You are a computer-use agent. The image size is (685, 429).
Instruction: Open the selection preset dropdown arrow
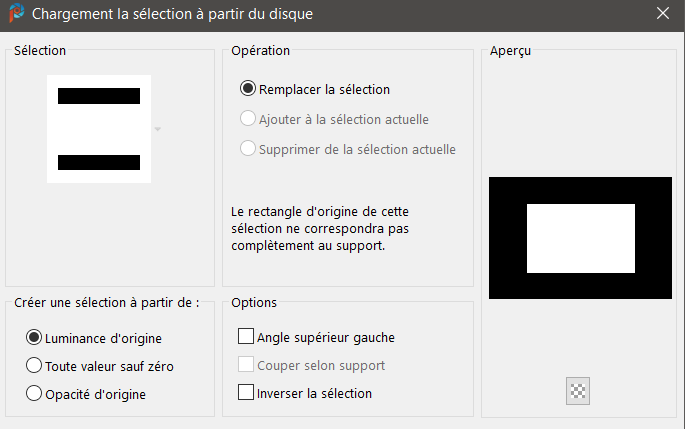(158, 129)
